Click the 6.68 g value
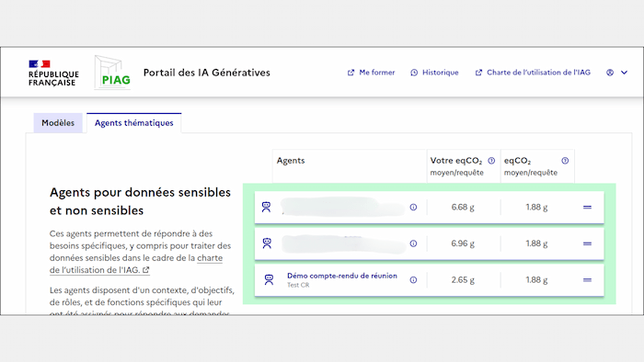The height and width of the screenshot is (362, 644). 463,208
